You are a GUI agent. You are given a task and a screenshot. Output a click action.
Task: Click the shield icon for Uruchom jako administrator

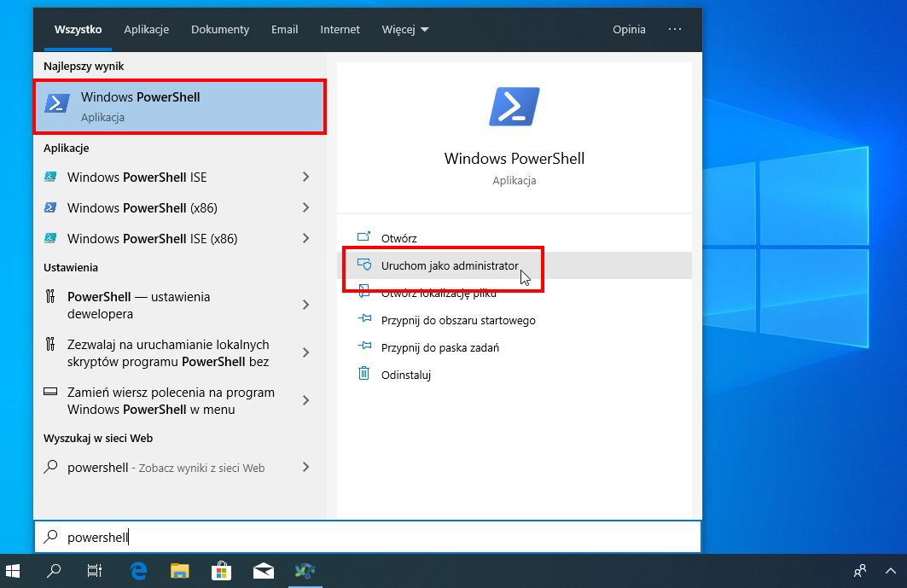tap(363, 265)
